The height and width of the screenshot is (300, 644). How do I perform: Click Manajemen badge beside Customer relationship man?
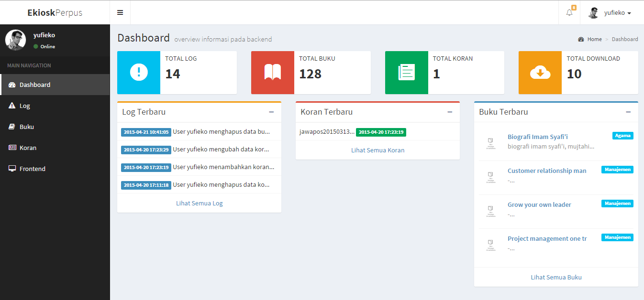point(617,170)
